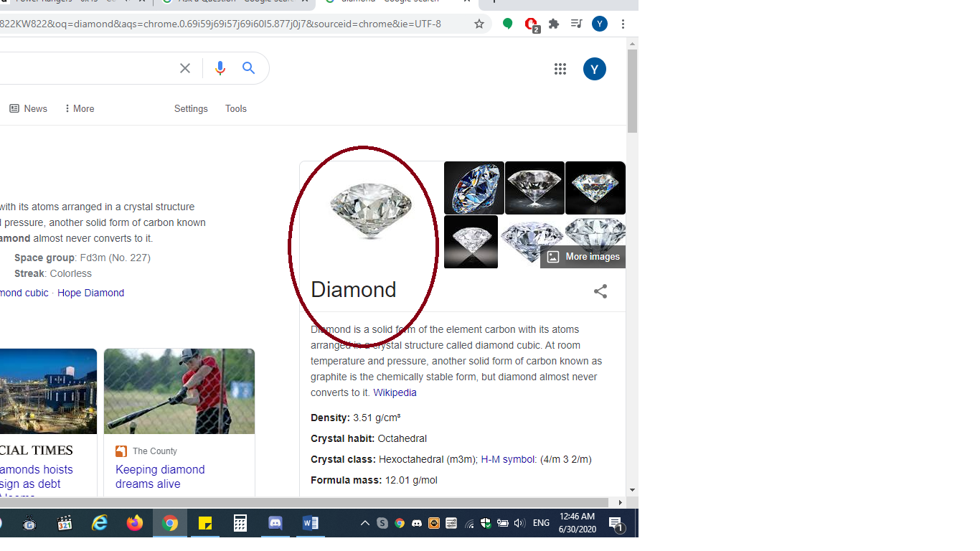Viewport: 980px width, 551px height.
Task: Share the Diamond knowledge panel
Action: [600, 291]
